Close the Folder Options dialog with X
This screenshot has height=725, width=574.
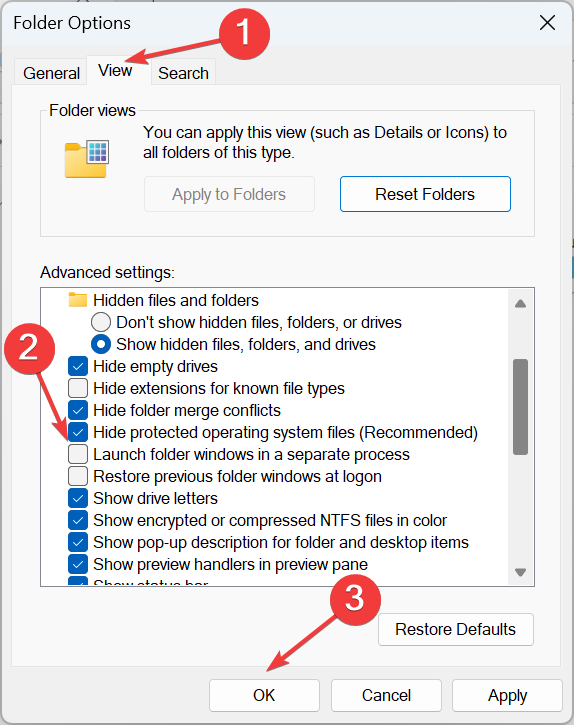547,23
